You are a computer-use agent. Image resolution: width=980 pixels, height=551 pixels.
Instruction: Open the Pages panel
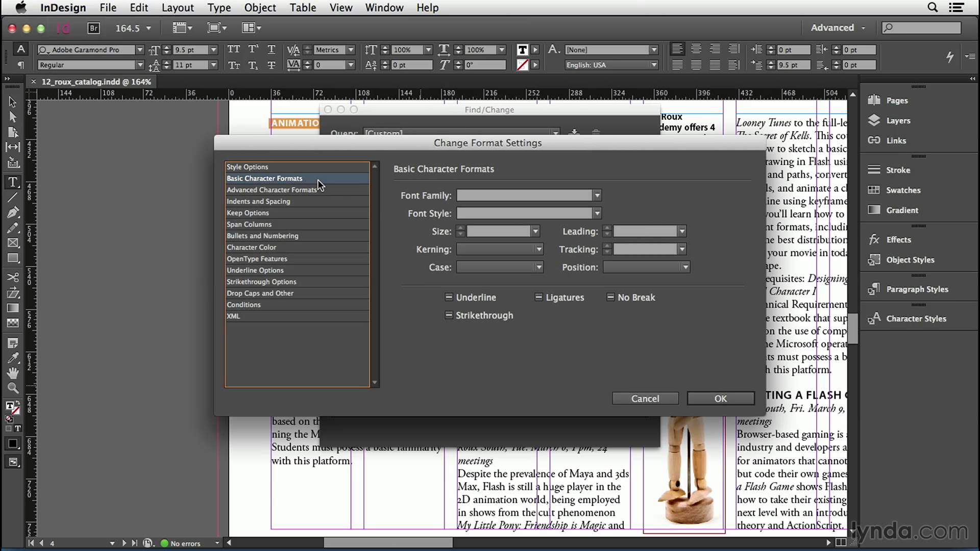(x=897, y=101)
